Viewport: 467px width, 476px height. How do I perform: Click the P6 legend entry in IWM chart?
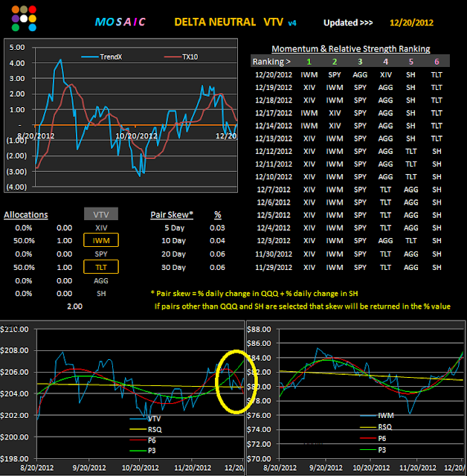[373, 438]
